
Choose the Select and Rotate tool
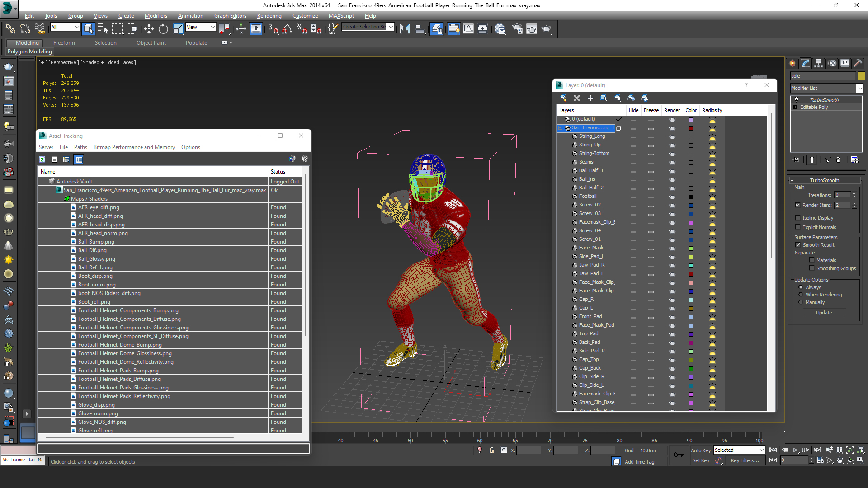click(163, 29)
